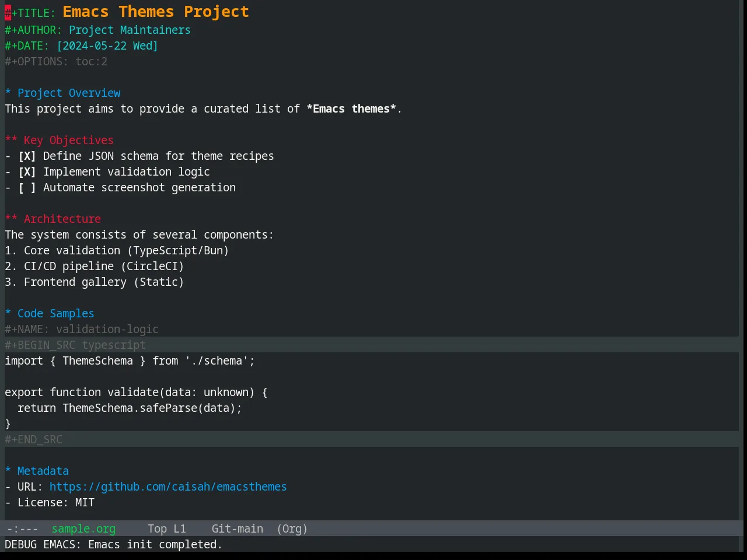Click 'Key Objectives' heading text
This screenshot has width=747, height=560.
click(69, 140)
